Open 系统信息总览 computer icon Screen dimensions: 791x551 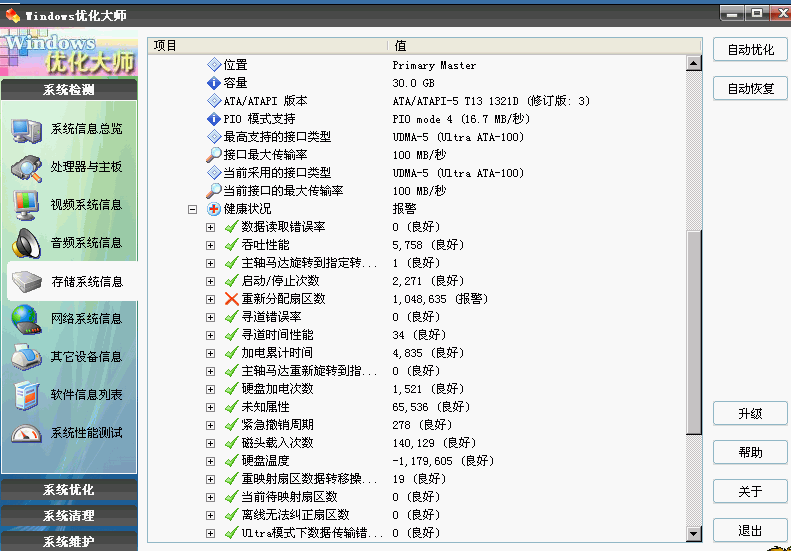pyautogui.click(x=26, y=130)
